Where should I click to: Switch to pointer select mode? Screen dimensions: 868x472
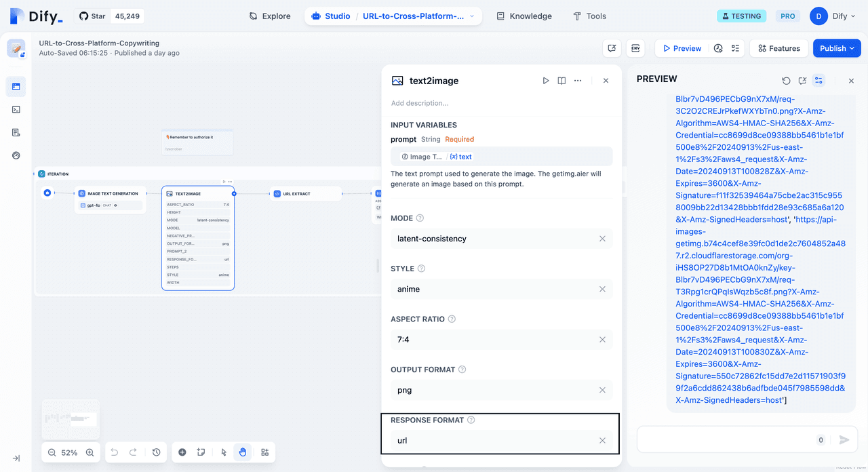pos(224,452)
